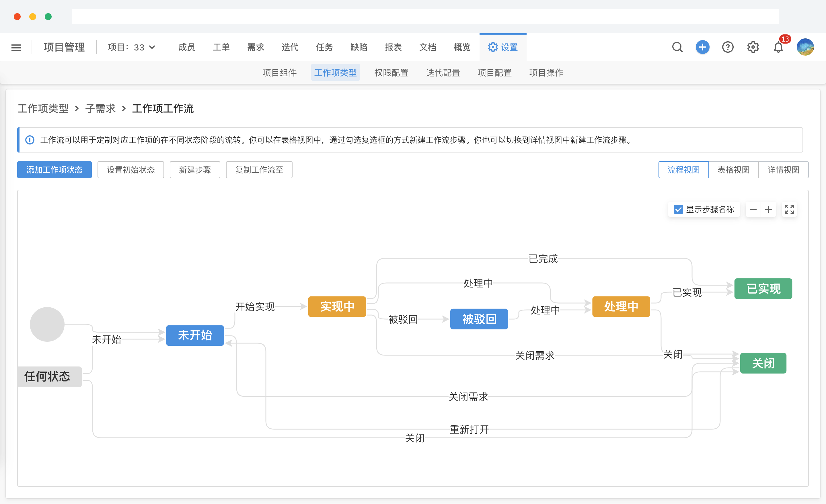The height and width of the screenshot is (504, 826).
Task: Expand workflow diagram to fullscreen
Action: coord(790,209)
